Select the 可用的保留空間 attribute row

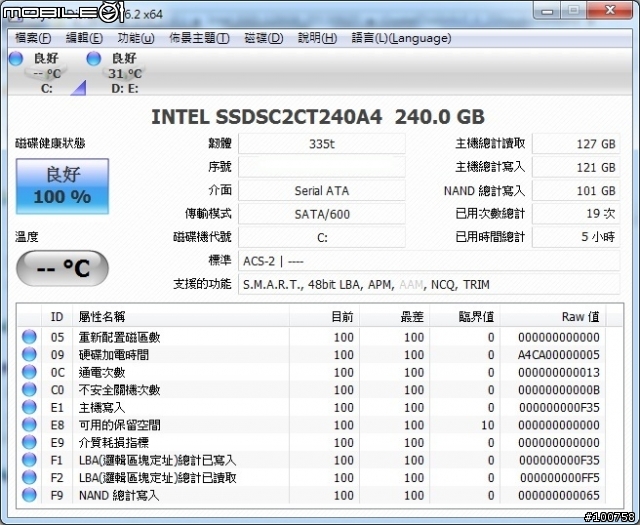tap(312, 425)
